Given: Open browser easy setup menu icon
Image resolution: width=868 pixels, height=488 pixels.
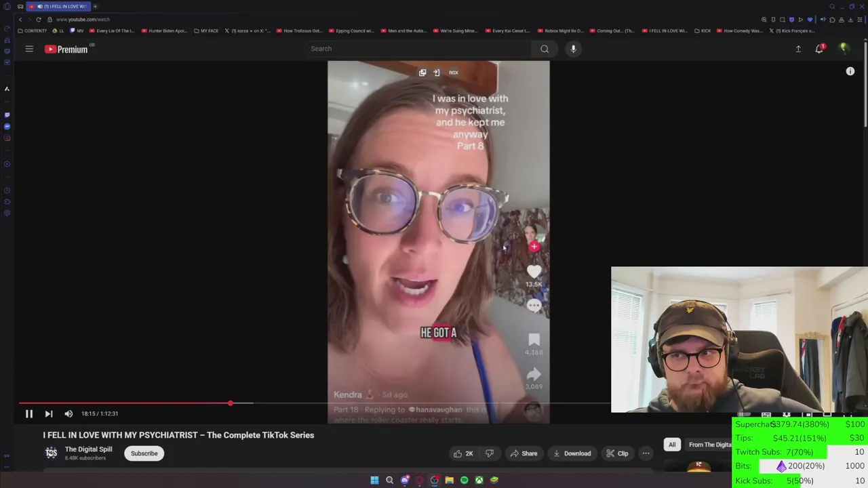Looking at the screenshot, I should click(859, 20).
